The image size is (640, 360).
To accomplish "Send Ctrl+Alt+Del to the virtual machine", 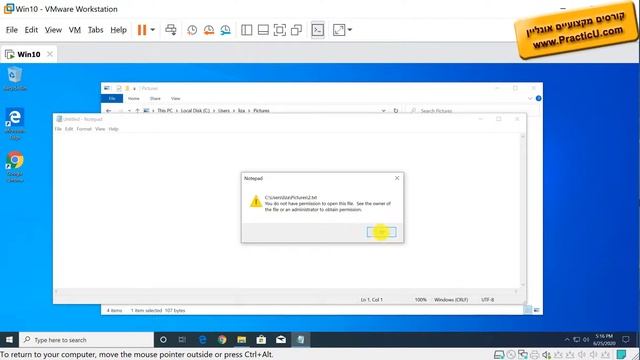I will coord(171,30).
